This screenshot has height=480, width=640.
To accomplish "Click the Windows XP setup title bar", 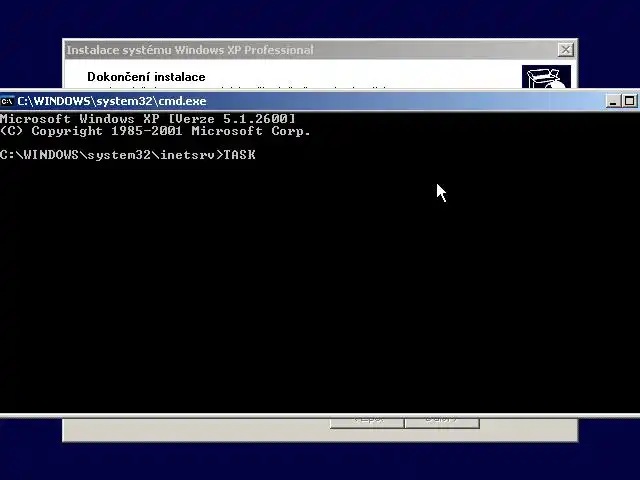I will 320,50.
